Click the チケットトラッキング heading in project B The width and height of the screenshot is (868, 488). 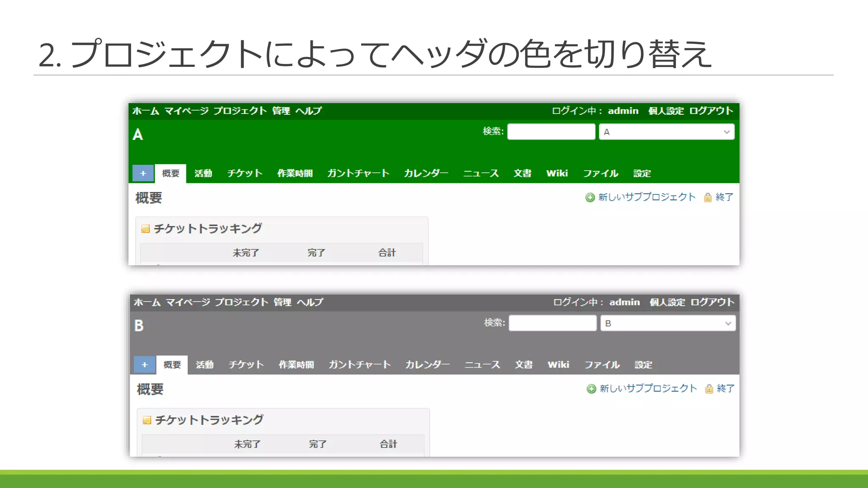[209, 420]
